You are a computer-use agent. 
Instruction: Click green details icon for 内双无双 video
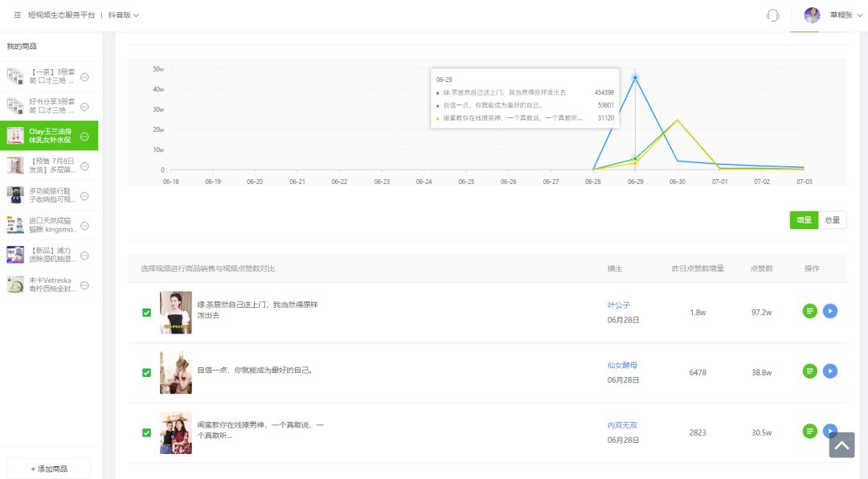point(810,432)
